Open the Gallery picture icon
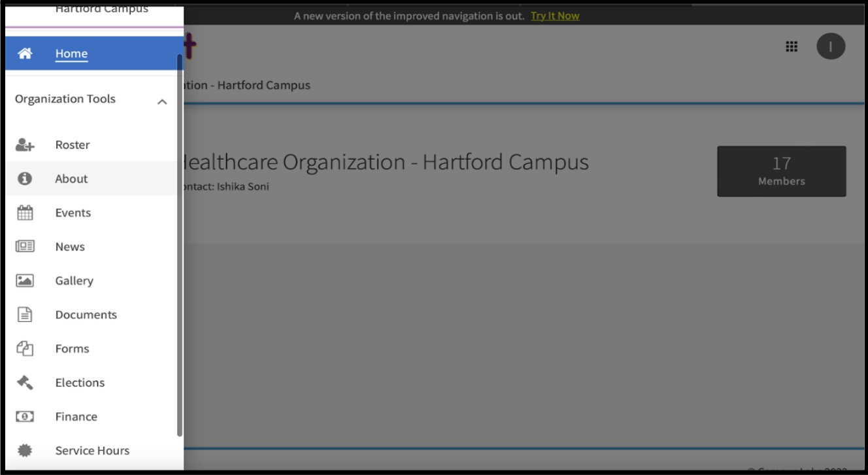The height and width of the screenshot is (475, 868). [25, 281]
